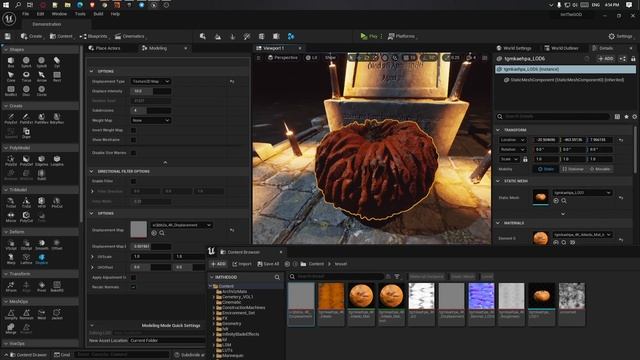Select the PathExt create tool

pyautogui.click(x=26, y=119)
